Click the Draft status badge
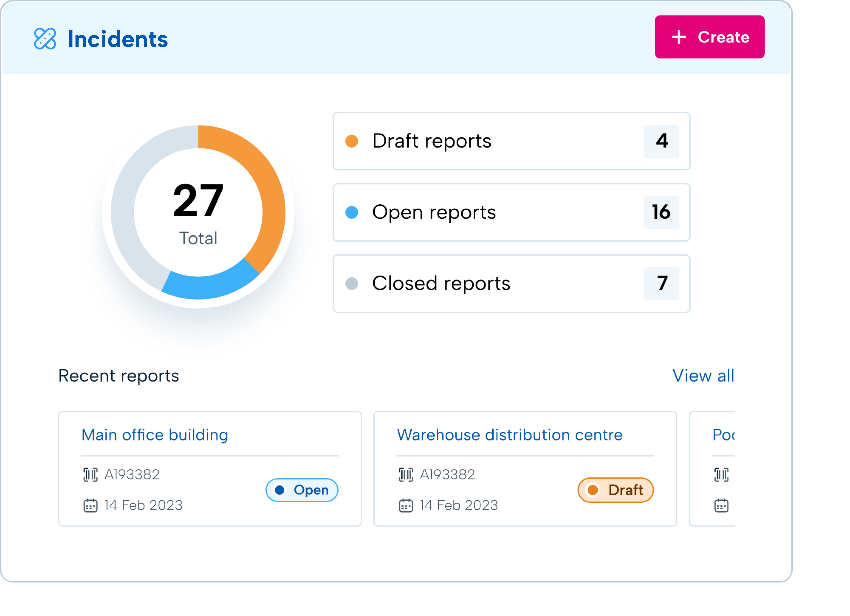The width and height of the screenshot is (850, 616). 616,490
